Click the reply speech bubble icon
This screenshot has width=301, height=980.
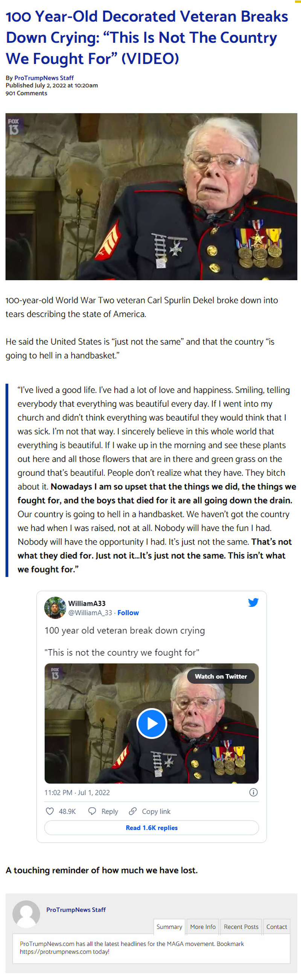pyautogui.click(x=92, y=811)
